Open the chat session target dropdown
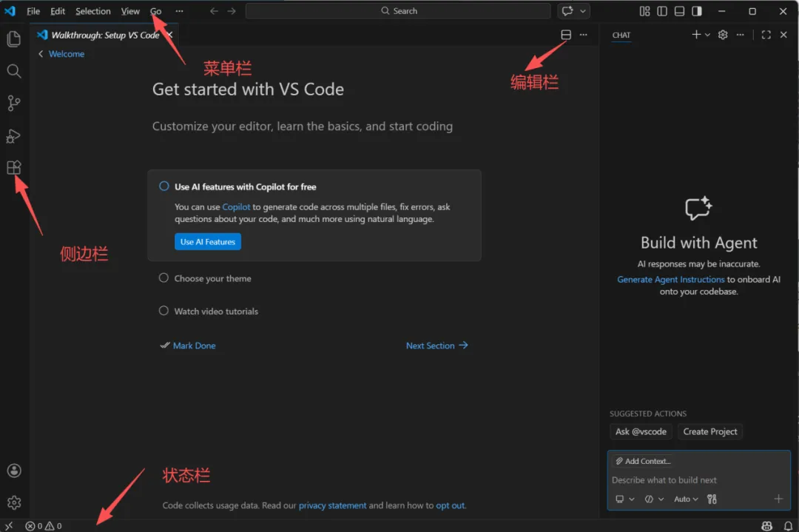Viewport: 799px width, 532px height. [x=624, y=499]
